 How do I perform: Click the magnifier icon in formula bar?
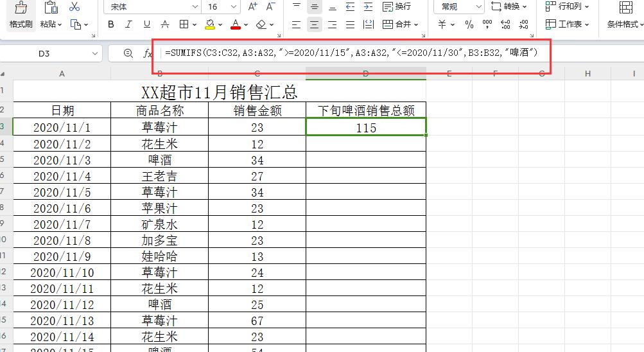click(x=128, y=53)
